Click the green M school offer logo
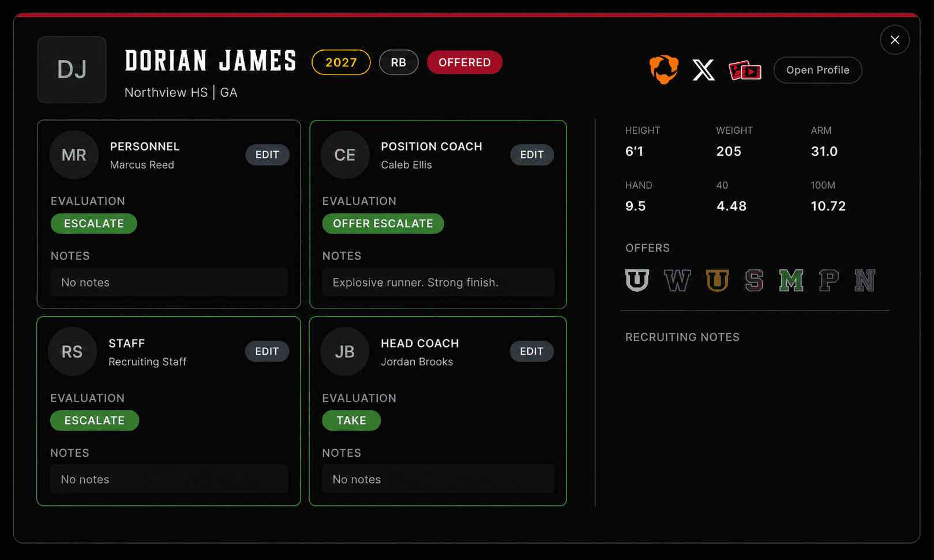Screen dimensions: 934x560 [791, 280]
